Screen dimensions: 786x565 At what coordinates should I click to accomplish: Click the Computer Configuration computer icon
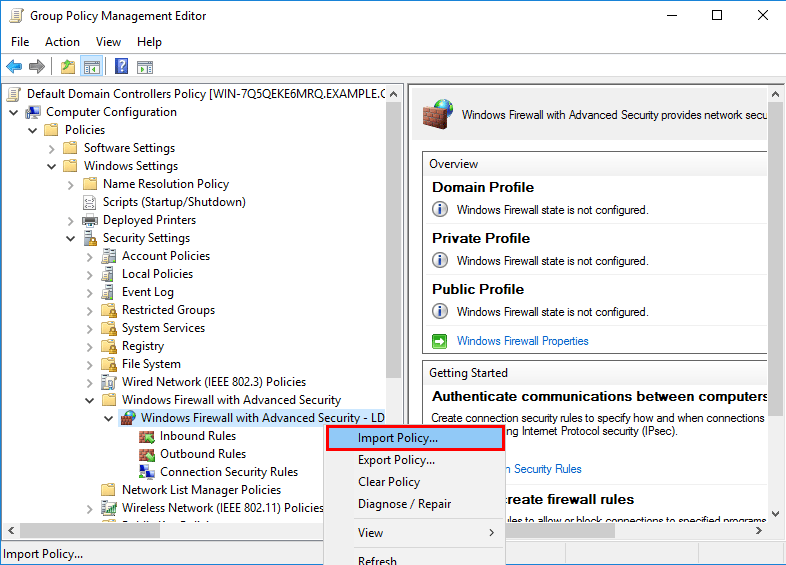click(x=33, y=112)
